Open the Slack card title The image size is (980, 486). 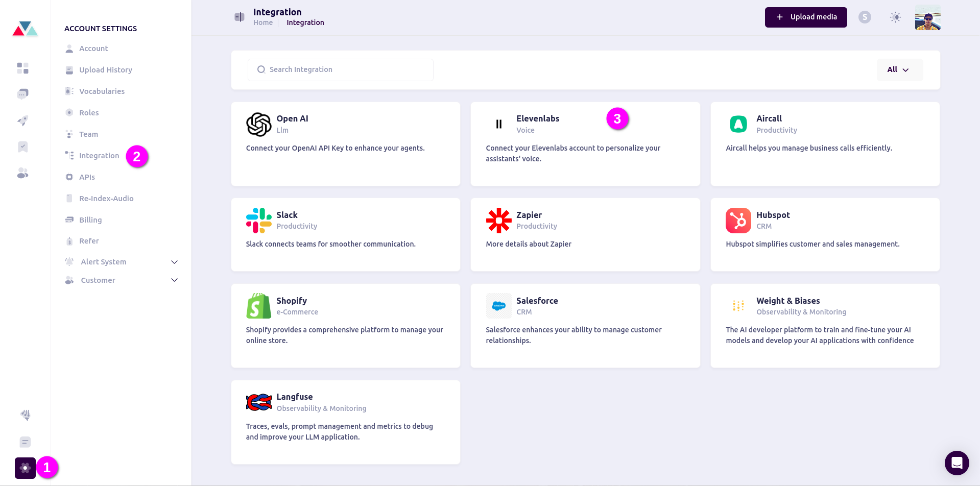[x=287, y=215]
